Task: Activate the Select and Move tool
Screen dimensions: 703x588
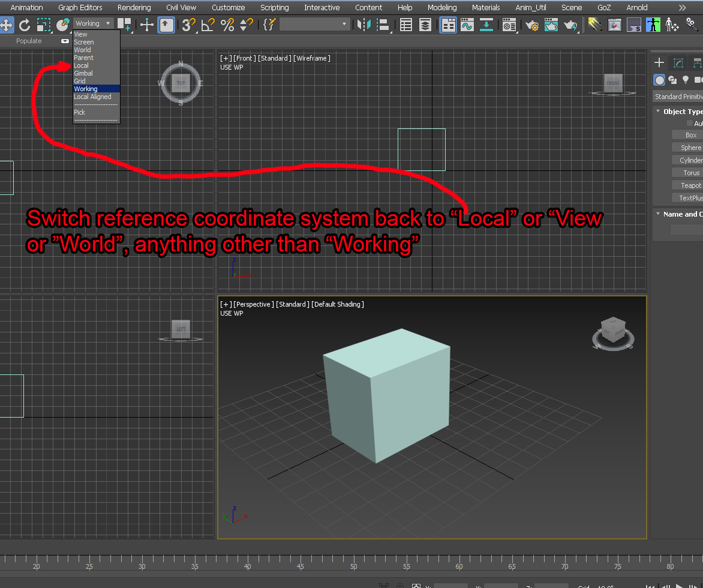Action: (7, 25)
